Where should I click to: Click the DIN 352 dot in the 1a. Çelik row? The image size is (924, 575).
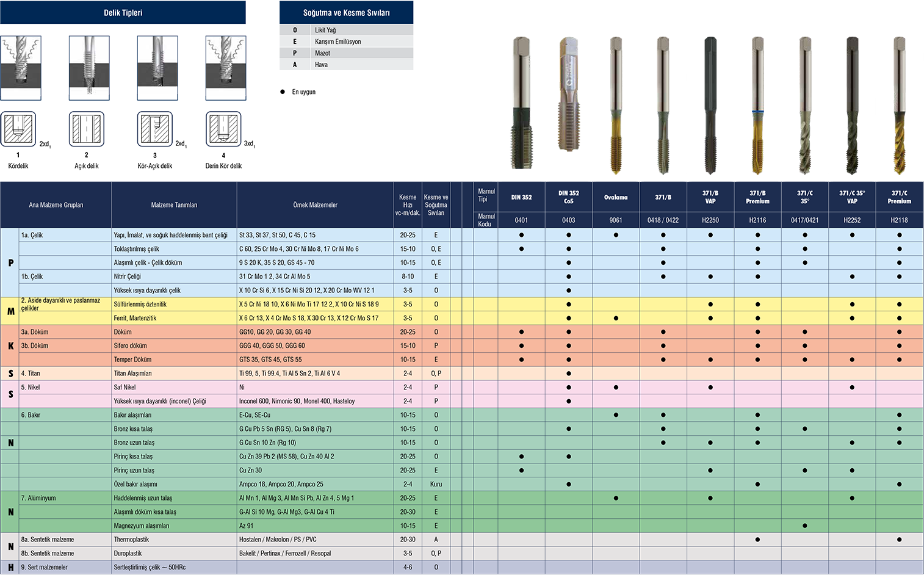pos(521,235)
